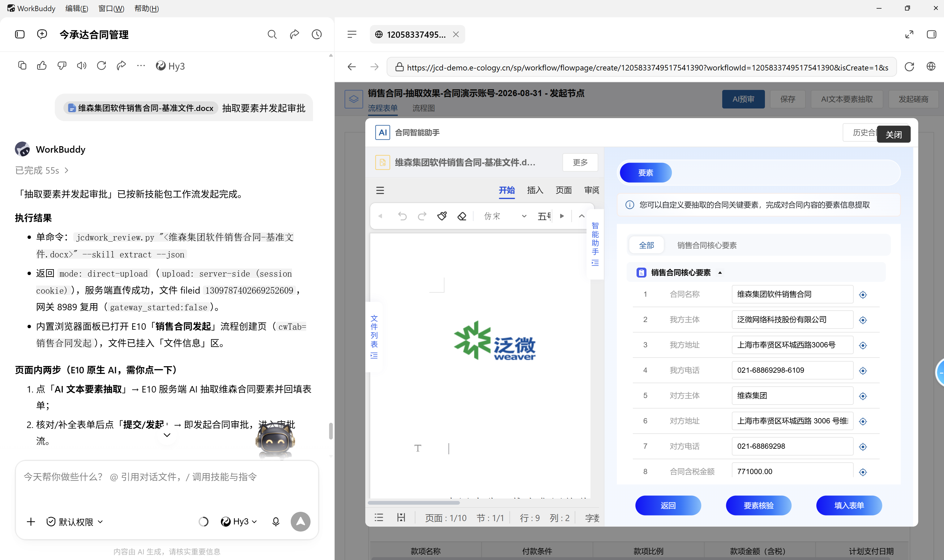The image size is (944, 560).
Task: Undo in document editor toolbar
Action: pyautogui.click(x=402, y=216)
